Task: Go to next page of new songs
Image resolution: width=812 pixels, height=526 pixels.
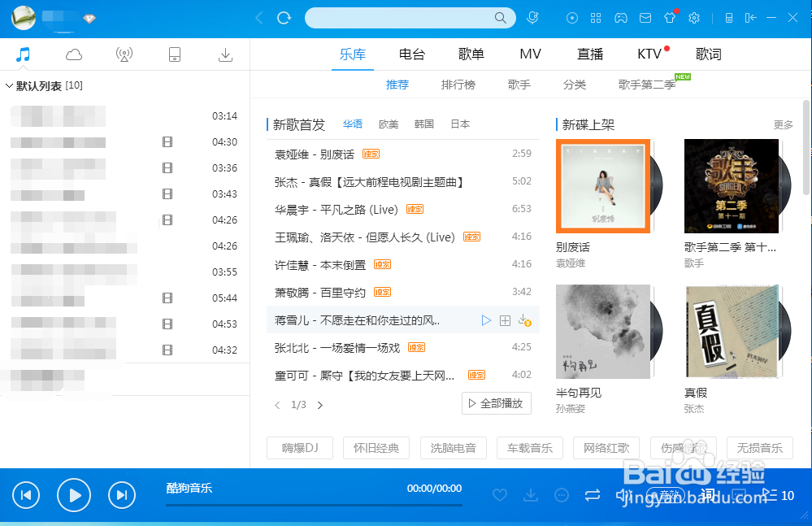Action: click(x=320, y=405)
